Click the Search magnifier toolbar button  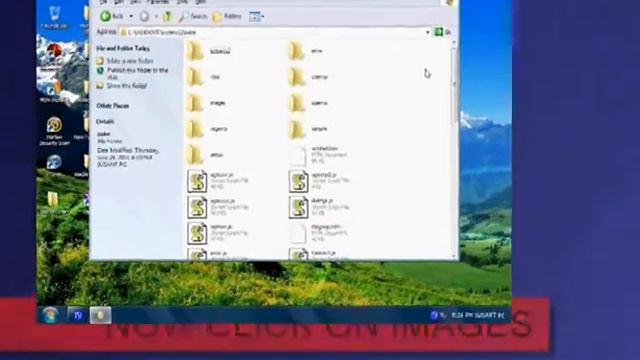point(193,16)
